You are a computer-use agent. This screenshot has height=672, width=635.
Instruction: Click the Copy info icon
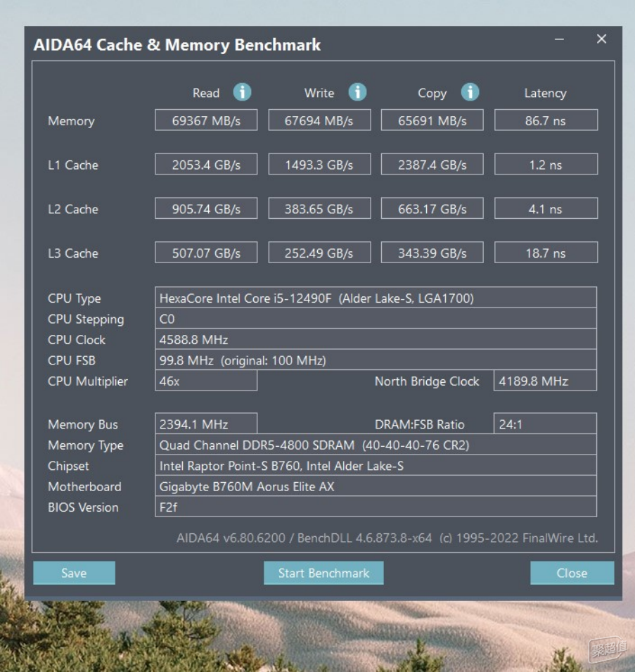470,92
